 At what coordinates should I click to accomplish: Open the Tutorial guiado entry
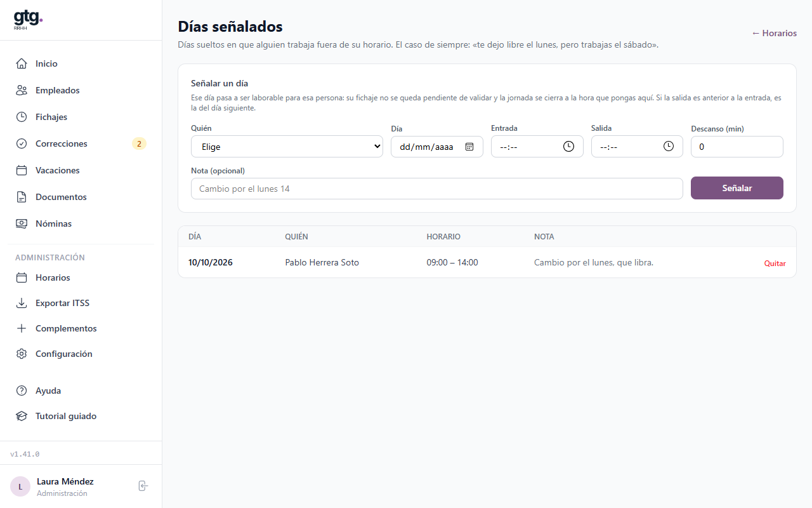pyautogui.click(x=81, y=416)
